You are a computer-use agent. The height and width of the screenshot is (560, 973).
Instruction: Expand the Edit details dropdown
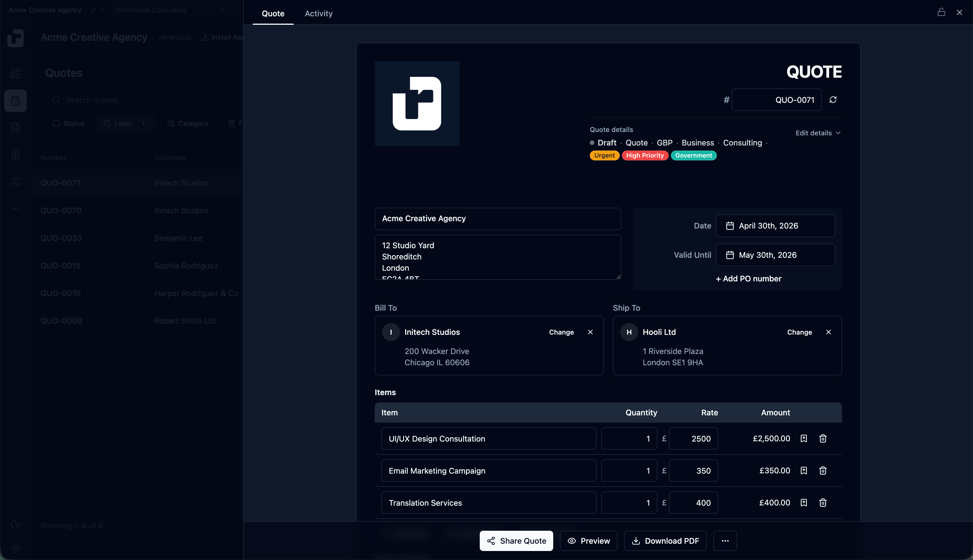818,133
